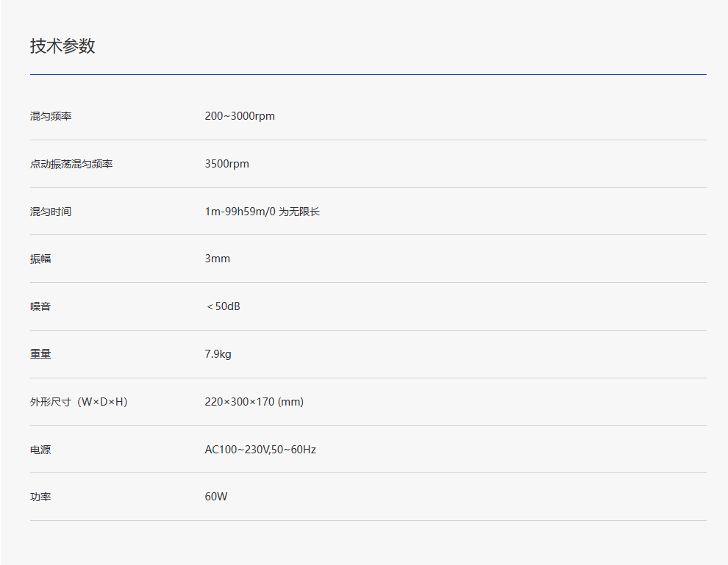Viewport: 728px width, 565px height.
Task: Click the 技术参数 section heading
Action: pos(63,46)
